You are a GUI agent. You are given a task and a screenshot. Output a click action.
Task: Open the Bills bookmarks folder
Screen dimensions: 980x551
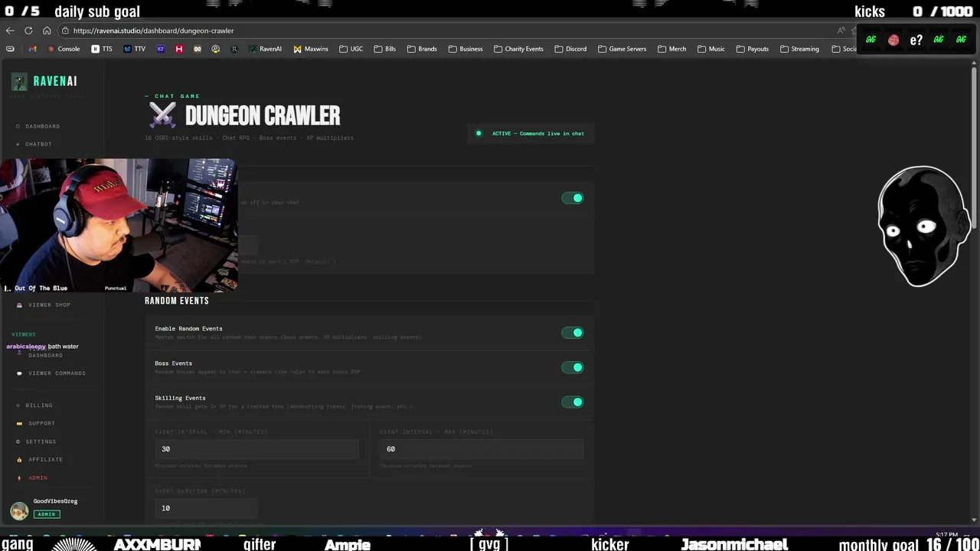[385, 49]
